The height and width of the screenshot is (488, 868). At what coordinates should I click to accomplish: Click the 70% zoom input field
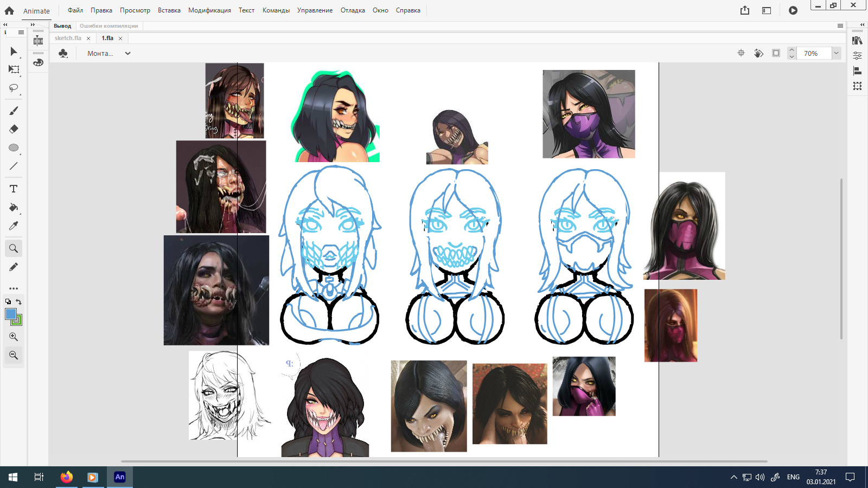814,53
